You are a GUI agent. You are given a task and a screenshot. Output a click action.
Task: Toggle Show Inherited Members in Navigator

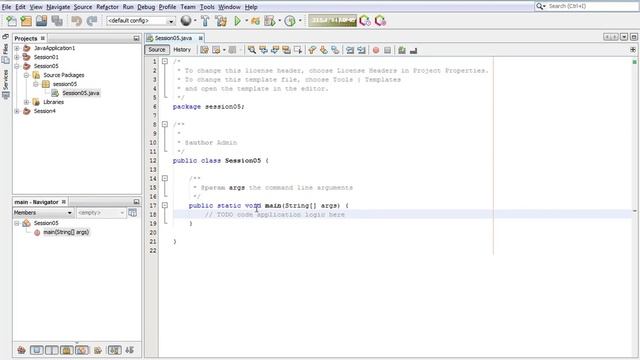[x=21, y=350]
